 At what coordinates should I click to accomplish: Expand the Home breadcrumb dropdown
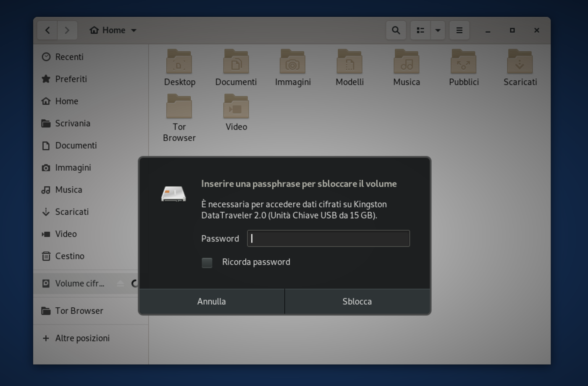coord(134,30)
